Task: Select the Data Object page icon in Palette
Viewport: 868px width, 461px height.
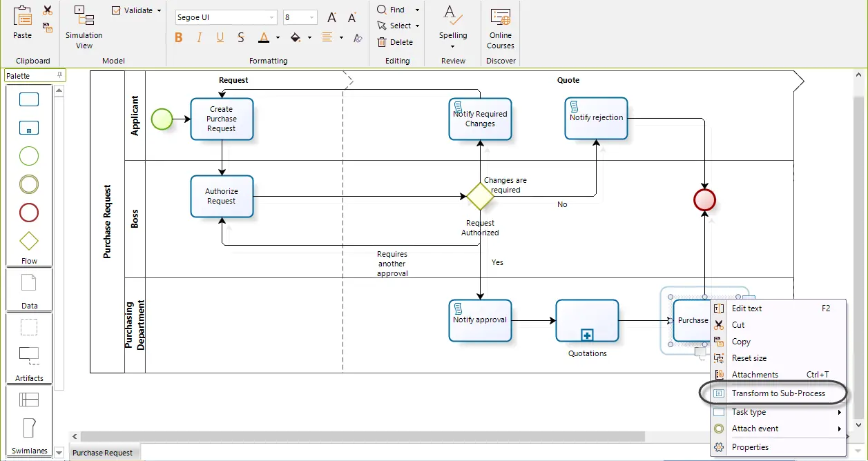Action: 29,282
